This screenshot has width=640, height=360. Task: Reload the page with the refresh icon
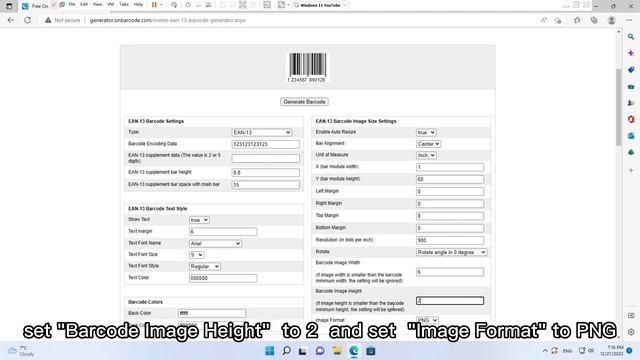coord(27,20)
